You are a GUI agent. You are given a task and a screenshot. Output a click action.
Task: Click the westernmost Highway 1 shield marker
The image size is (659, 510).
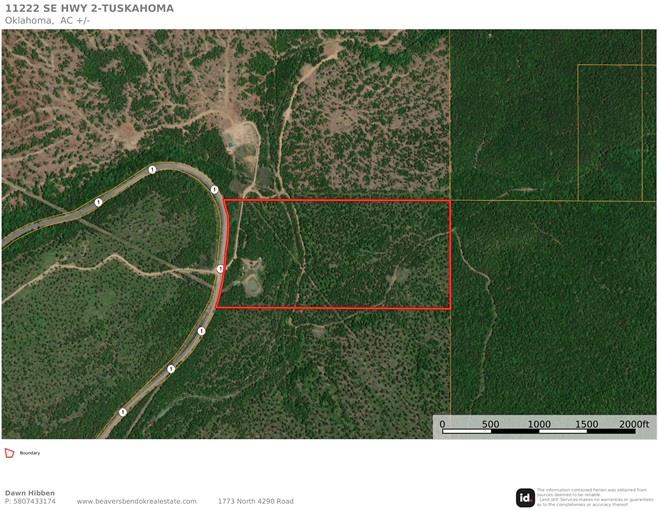click(x=98, y=202)
